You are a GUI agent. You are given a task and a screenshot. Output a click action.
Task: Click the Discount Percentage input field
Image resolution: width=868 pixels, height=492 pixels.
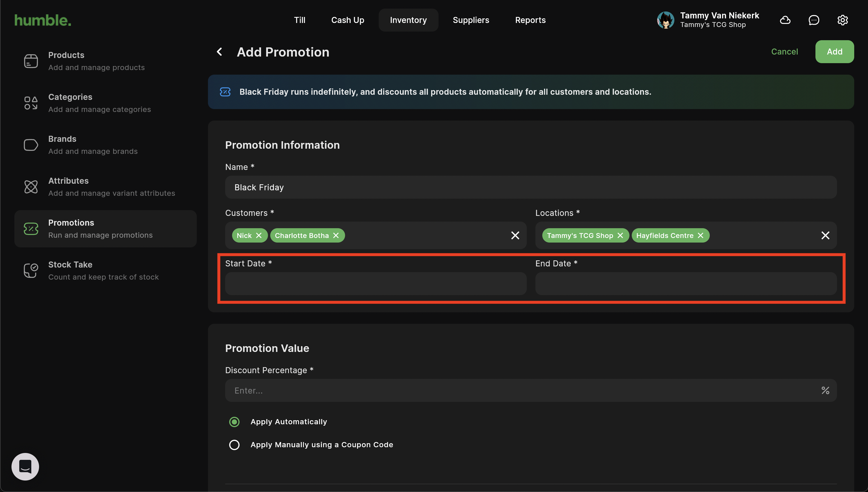click(521, 391)
